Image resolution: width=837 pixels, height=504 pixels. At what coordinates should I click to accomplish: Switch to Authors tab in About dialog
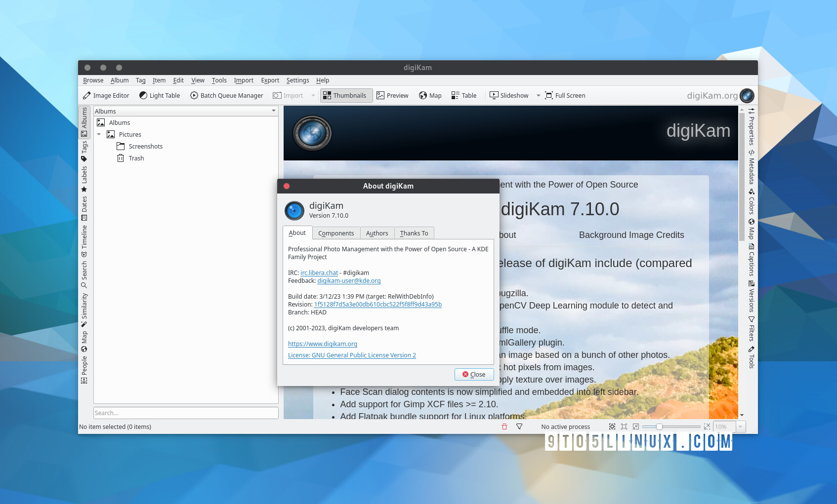tap(377, 233)
